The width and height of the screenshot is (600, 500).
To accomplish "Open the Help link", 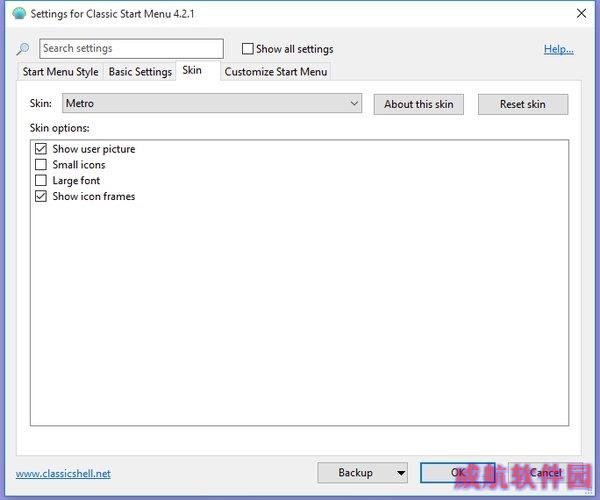I will click(x=559, y=49).
